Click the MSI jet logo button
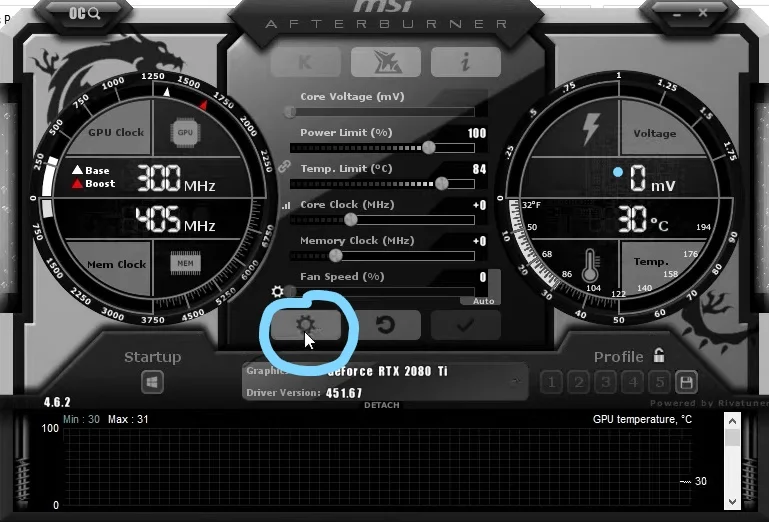Image resolution: width=769 pixels, height=522 pixels. click(x=385, y=62)
